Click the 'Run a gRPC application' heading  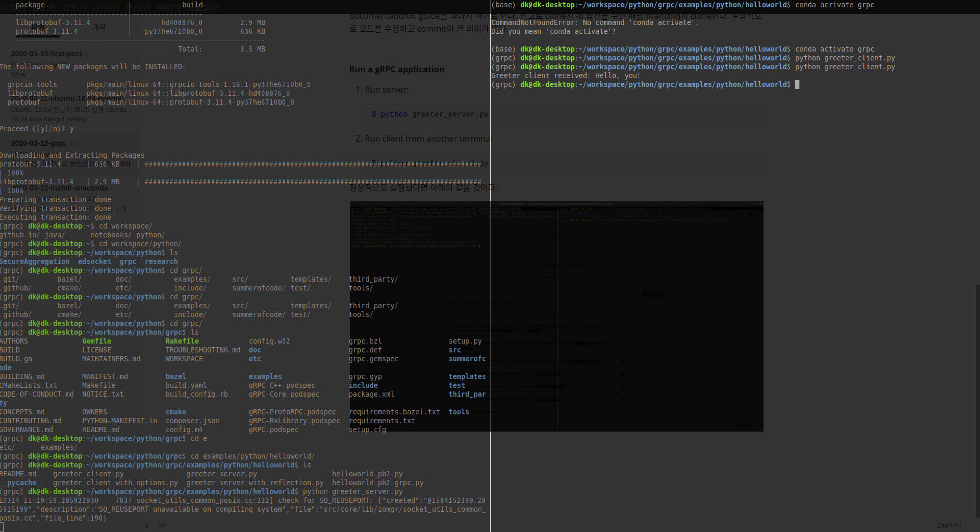[x=397, y=69]
